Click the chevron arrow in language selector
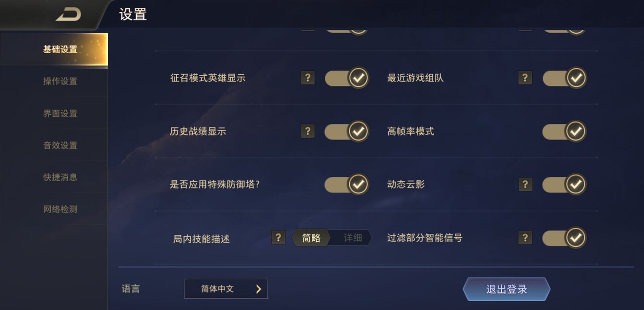 [259, 289]
